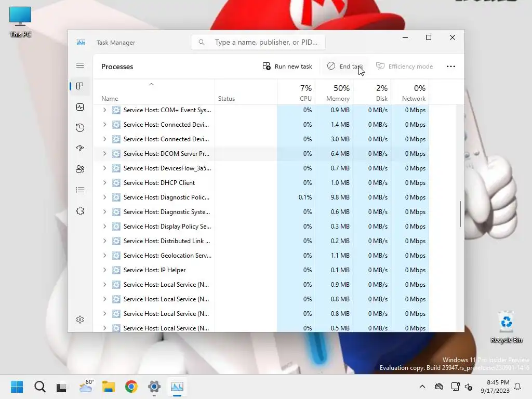
Task: Open the clock showing 8:45 PM
Action: point(495,387)
